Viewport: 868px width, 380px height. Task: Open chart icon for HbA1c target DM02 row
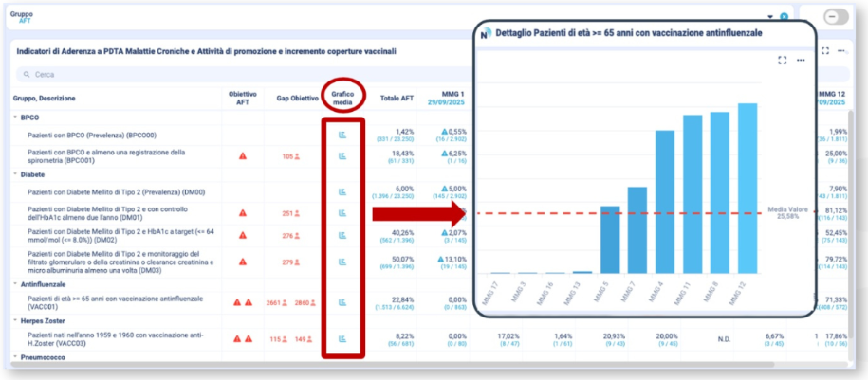point(342,235)
